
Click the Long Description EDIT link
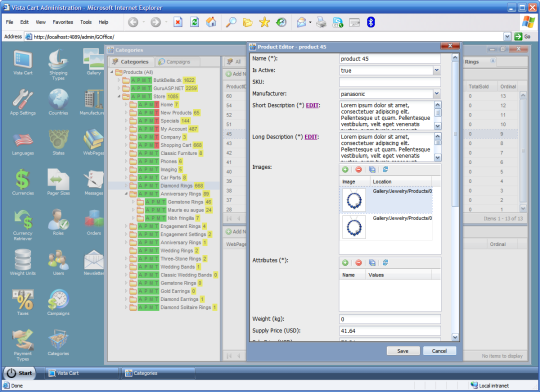[x=311, y=137]
